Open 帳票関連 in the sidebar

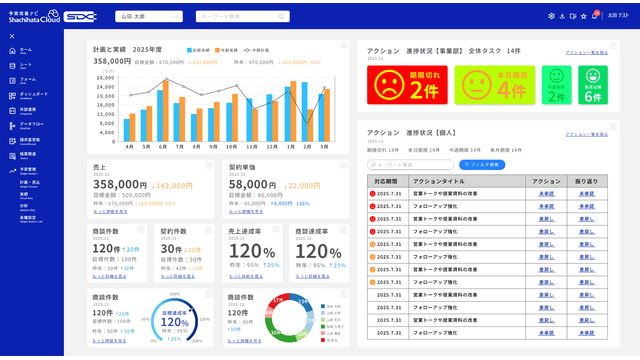pyautogui.click(x=22, y=156)
